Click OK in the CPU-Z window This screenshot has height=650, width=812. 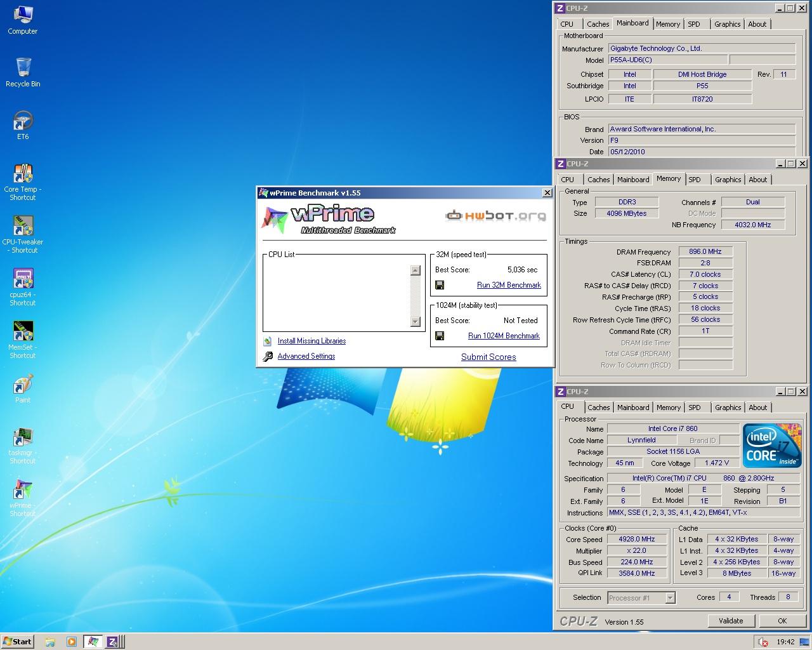(x=782, y=621)
